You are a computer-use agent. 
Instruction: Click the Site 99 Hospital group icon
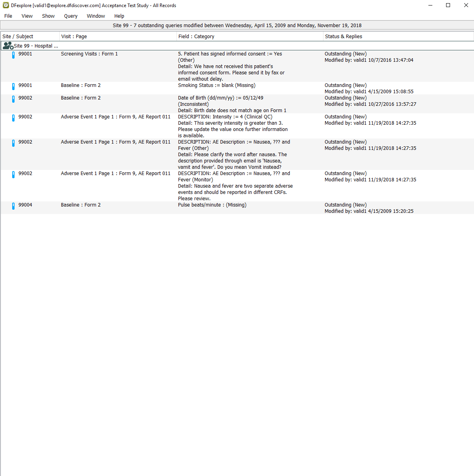click(7, 46)
